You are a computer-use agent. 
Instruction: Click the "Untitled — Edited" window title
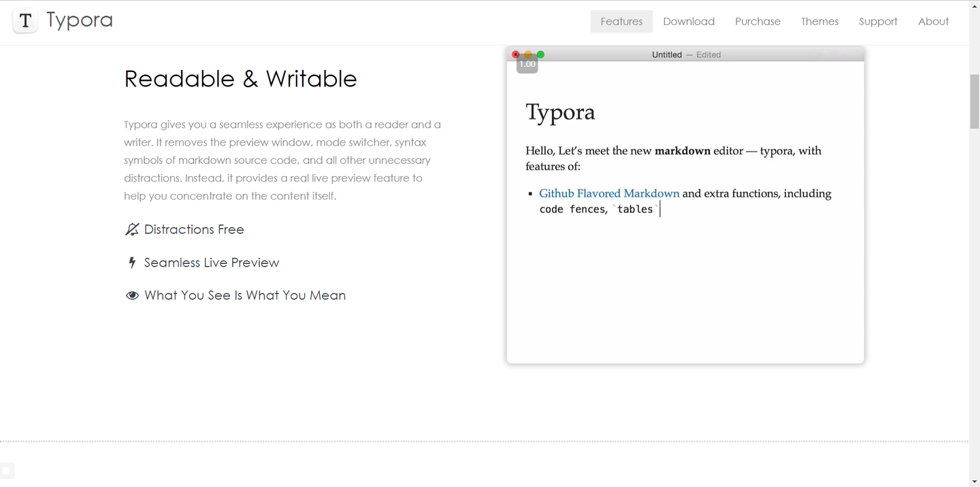[686, 54]
